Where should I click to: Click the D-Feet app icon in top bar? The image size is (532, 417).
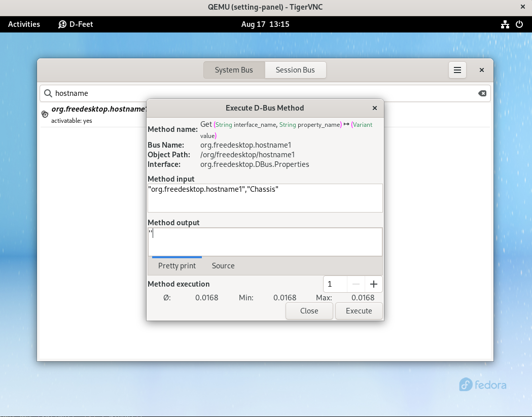(x=62, y=24)
